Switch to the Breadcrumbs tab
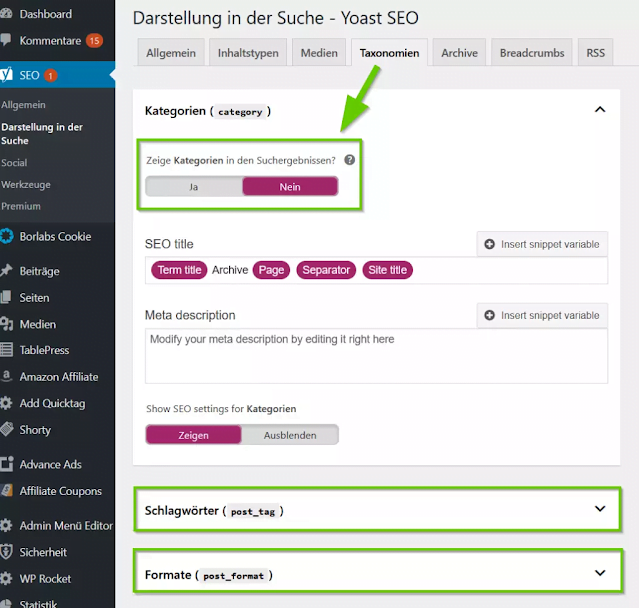Viewport: 639px width, 608px height. (x=532, y=53)
